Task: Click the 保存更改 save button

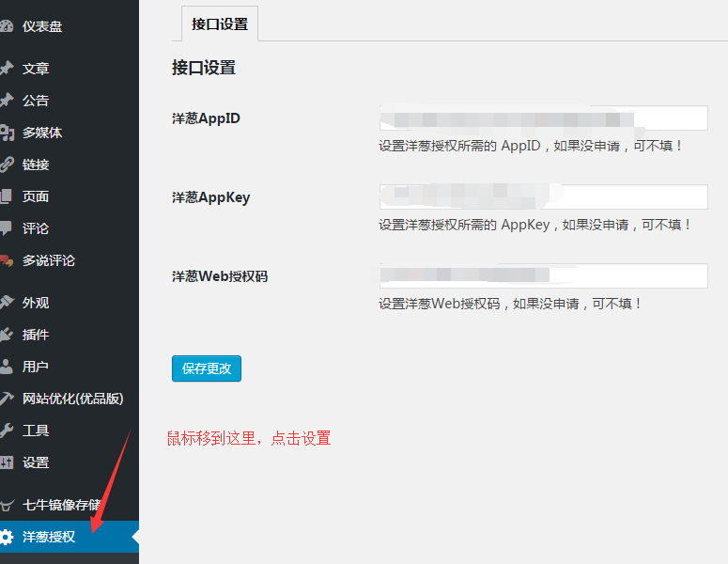Action: (x=207, y=368)
